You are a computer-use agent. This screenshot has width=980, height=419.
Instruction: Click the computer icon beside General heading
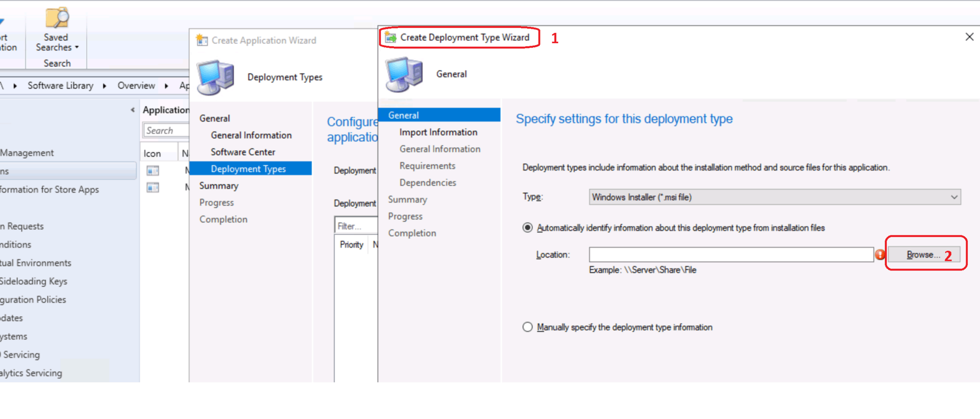click(404, 74)
